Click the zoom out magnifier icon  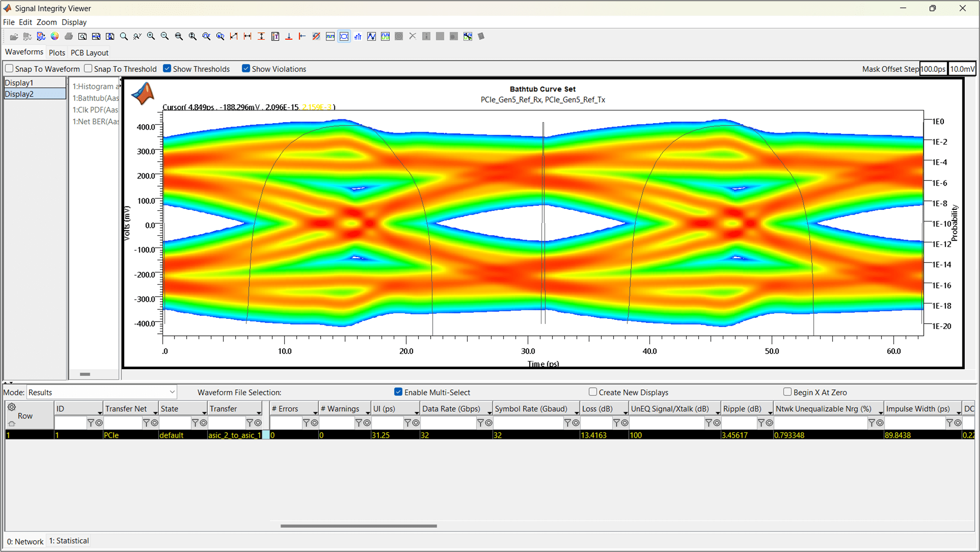[x=165, y=37]
